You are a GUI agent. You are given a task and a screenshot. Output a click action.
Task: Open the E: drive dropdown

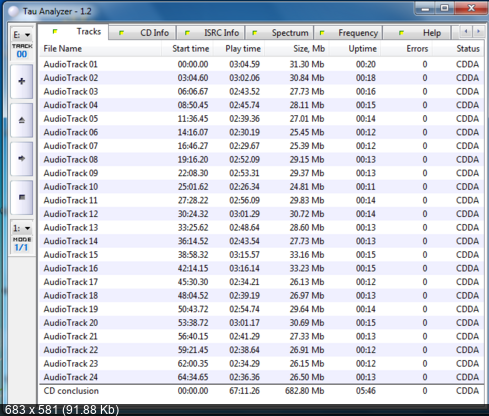(x=22, y=35)
